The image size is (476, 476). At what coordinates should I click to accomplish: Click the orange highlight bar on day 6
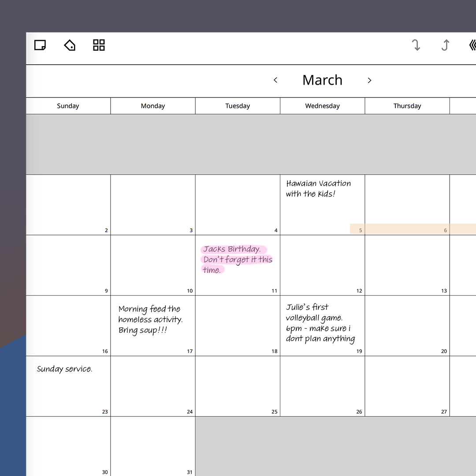[408, 229]
